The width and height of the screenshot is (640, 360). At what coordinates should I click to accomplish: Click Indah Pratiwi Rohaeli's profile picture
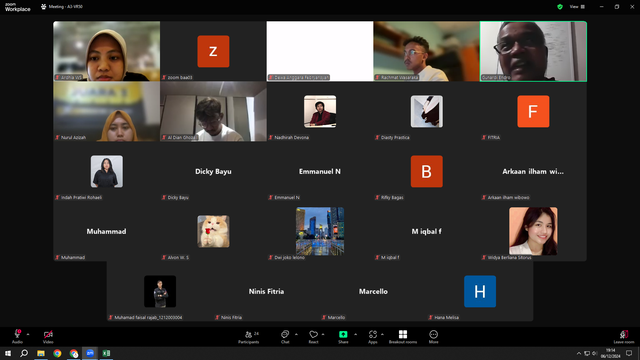point(107,171)
